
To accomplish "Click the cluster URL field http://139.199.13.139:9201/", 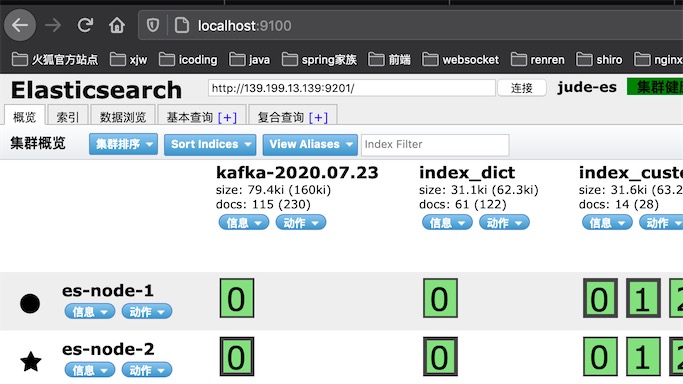I will 352,88.
